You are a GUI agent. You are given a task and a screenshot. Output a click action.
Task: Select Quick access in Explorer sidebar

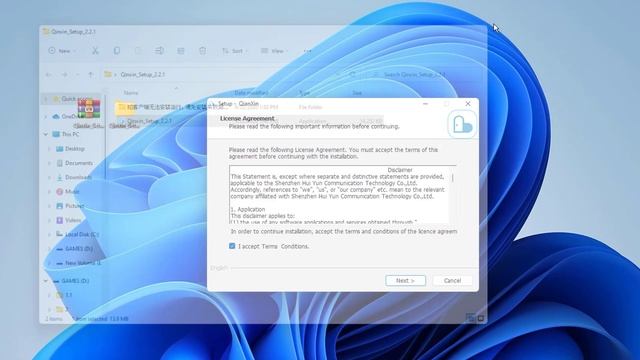pyautogui.click(x=72, y=99)
